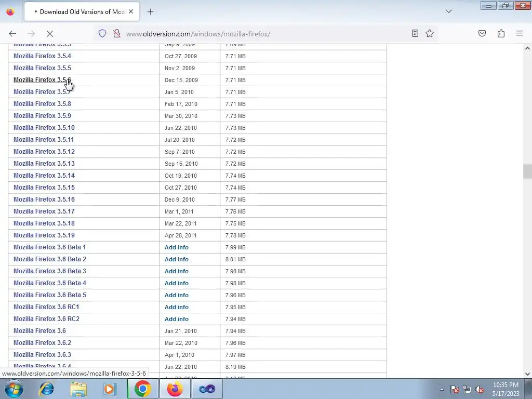Go back to the previous page
Viewport: 532px width, 399px height.
12,34
